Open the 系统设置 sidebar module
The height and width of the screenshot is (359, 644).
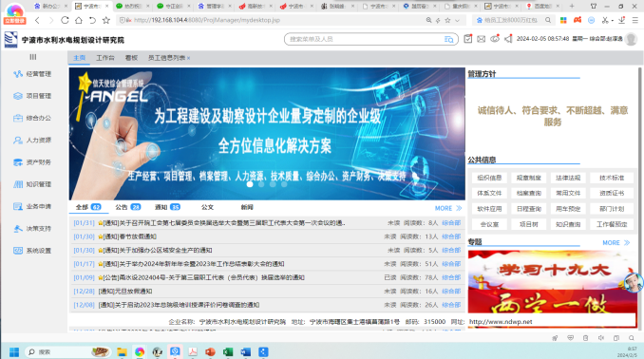(32, 251)
